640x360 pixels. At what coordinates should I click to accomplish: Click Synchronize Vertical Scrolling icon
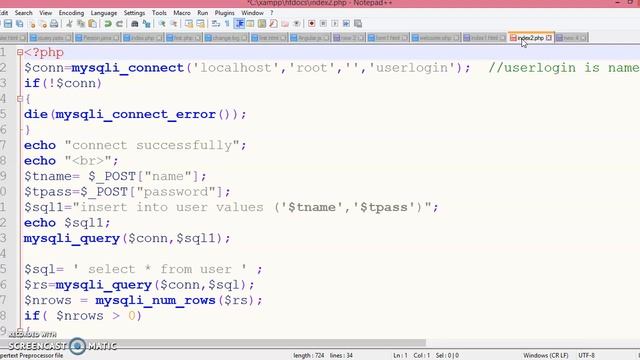(x=189, y=24)
